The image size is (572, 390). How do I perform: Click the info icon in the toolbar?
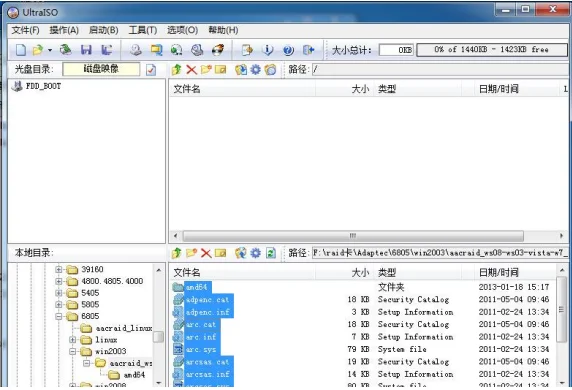pyautogui.click(x=268, y=50)
